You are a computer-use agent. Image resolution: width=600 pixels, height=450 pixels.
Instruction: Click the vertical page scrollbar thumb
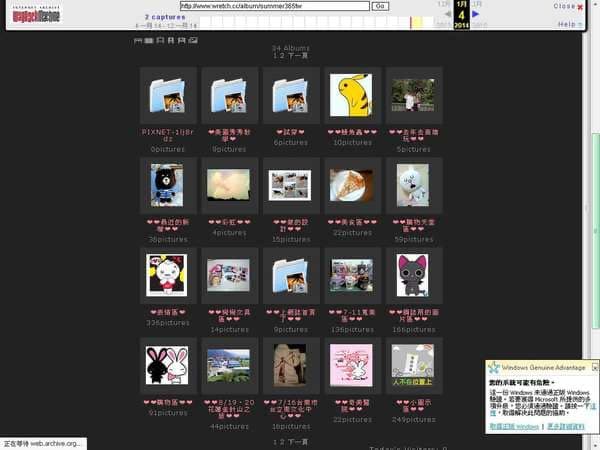pyautogui.click(x=596, y=231)
